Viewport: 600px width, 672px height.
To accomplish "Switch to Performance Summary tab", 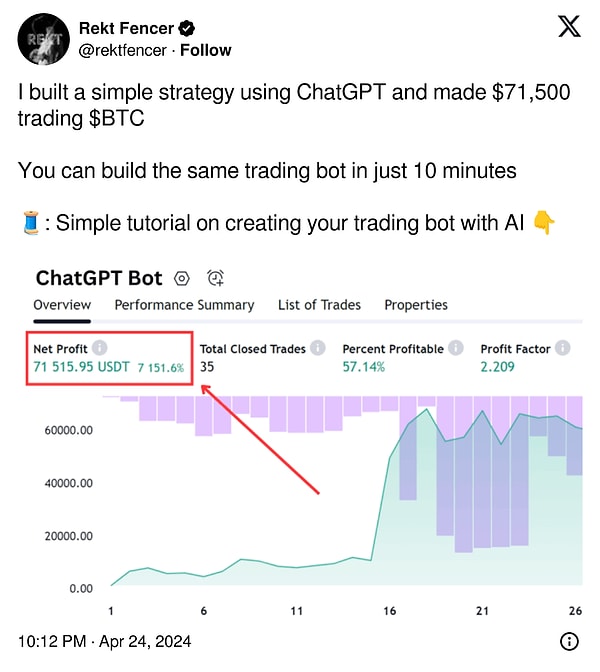I will coord(184,305).
